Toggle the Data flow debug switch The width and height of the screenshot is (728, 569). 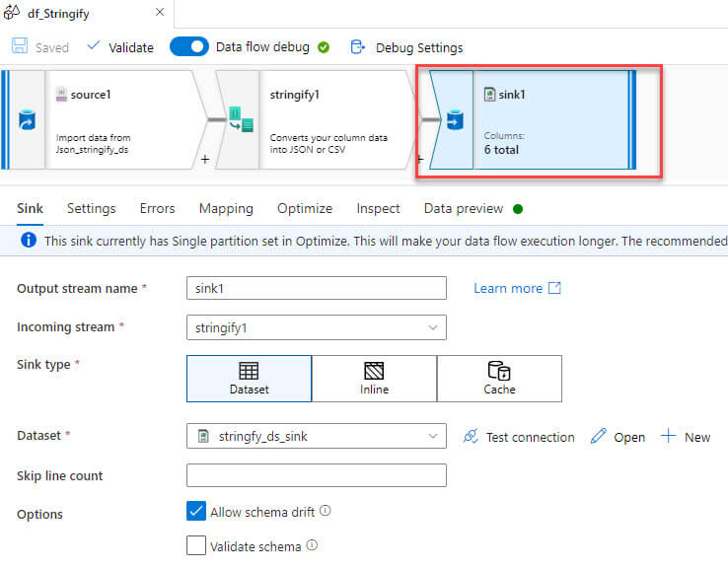pyautogui.click(x=189, y=46)
